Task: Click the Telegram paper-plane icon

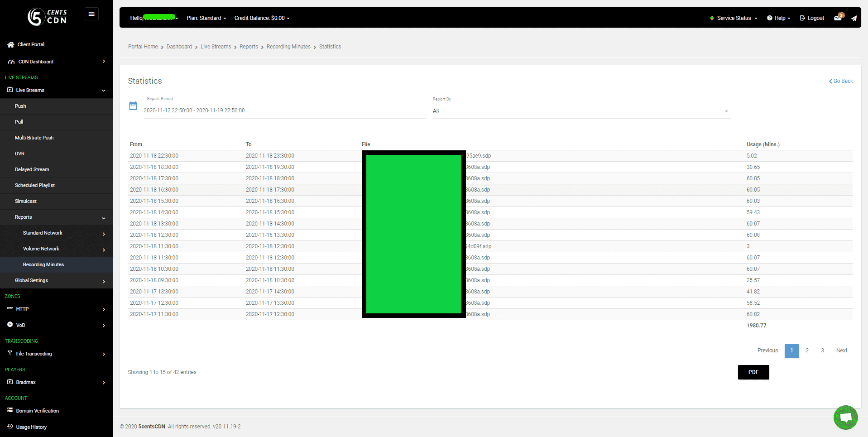Action: [x=854, y=18]
